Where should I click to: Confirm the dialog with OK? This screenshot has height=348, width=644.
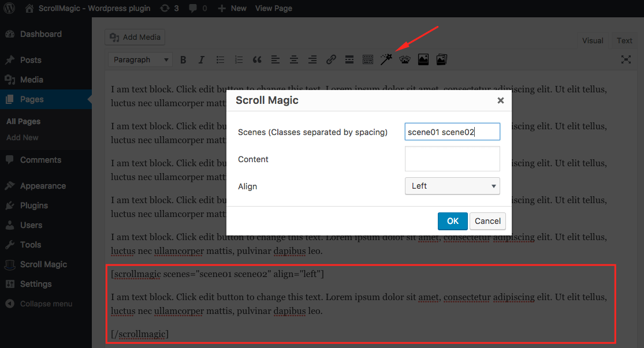point(452,221)
